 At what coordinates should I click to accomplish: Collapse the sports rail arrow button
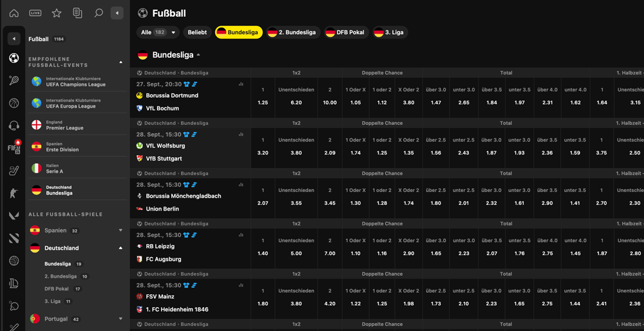point(14,39)
